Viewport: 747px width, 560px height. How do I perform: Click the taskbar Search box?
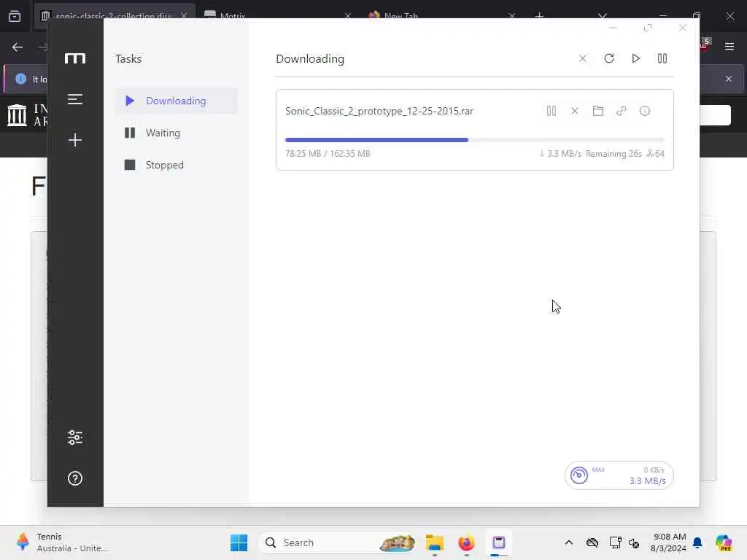click(x=337, y=542)
